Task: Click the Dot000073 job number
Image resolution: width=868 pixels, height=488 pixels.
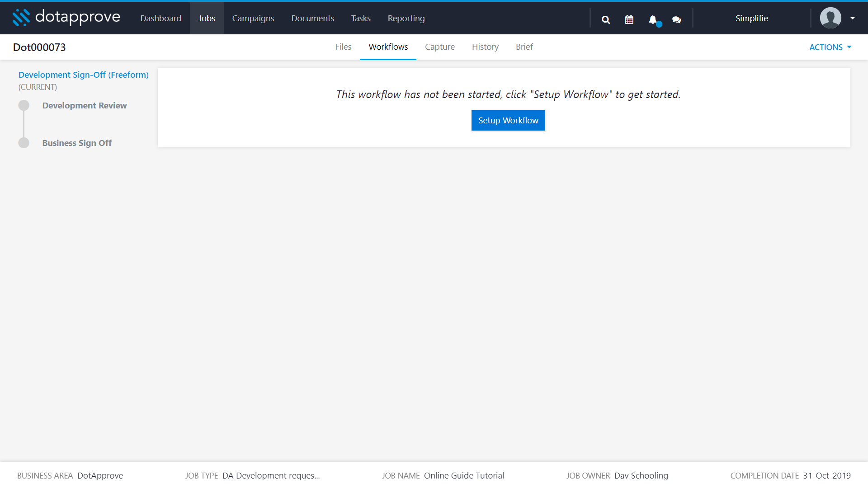Action: pos(39,47)
